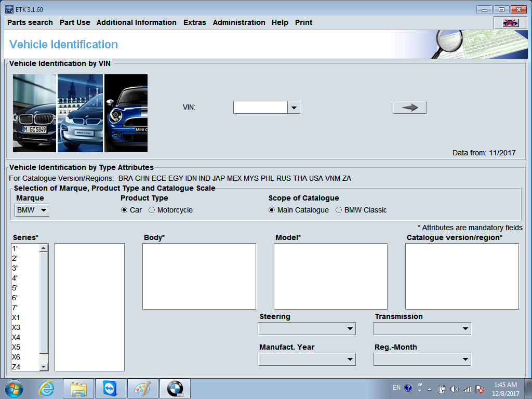Click the Catalogue version/region list box
The image size is (532, 399).
point(462,276)
